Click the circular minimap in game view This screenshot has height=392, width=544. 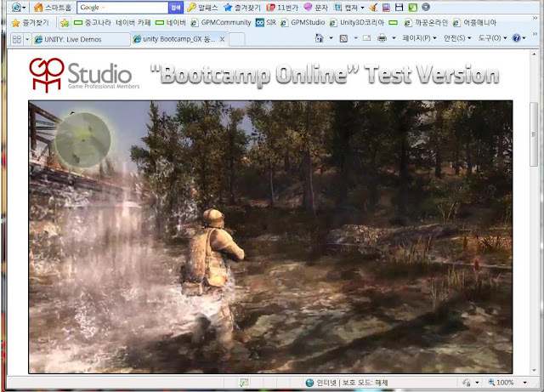pyautogui.click(x=83, y=140)
